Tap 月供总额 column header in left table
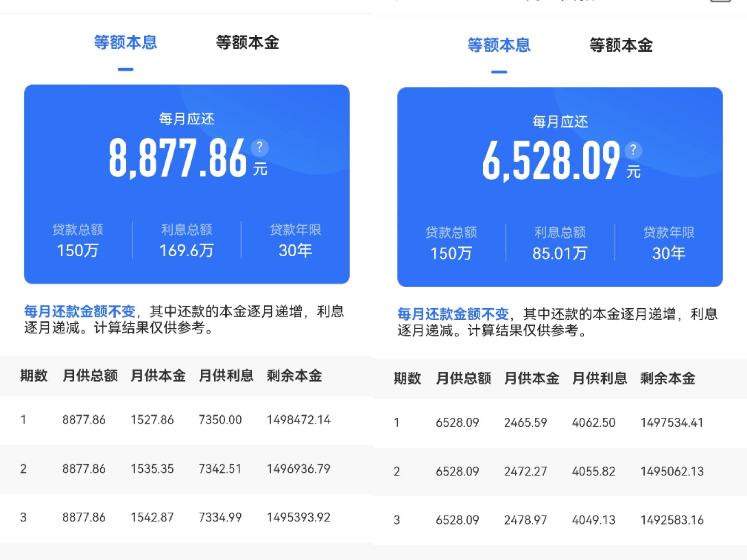This screenshot has width=747, height=560. coord(90,375)
